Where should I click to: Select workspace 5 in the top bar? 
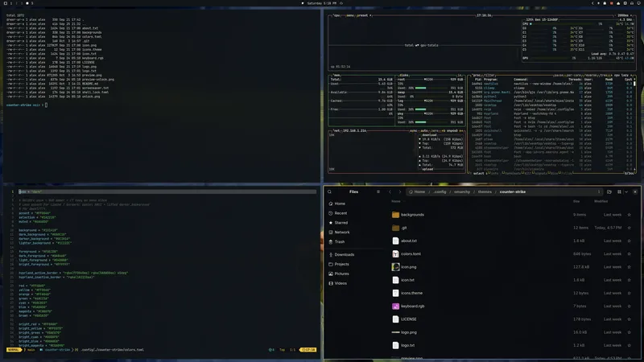coord(32,3)
